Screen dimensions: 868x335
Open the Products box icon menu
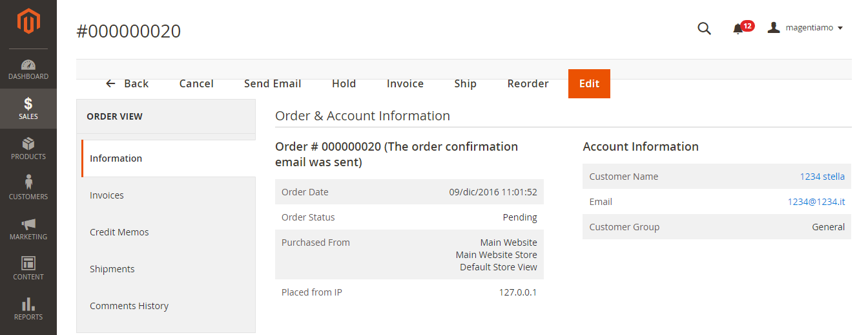(x=28, y=149)
